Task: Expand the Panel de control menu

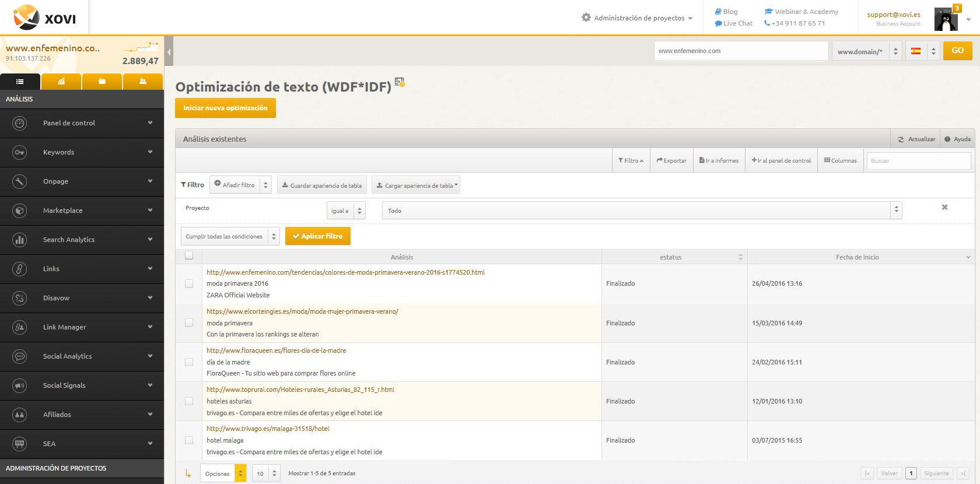Action: point(150,122)
